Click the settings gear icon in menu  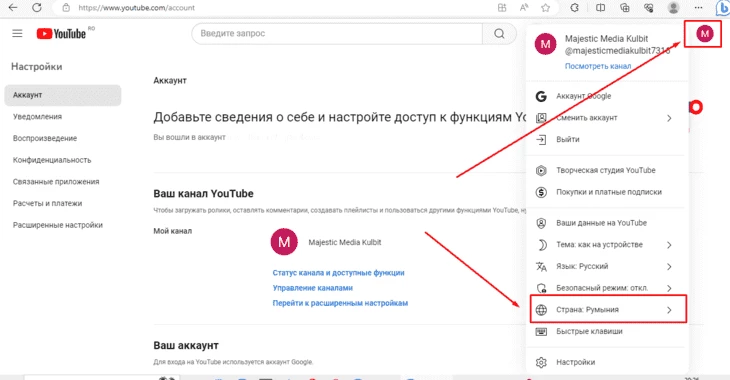tap(541, 362)
